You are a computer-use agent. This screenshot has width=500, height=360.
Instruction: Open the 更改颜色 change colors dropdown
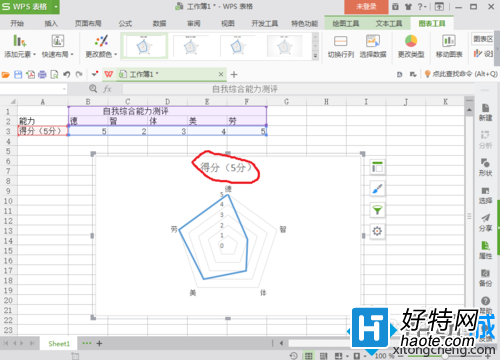(101, 46)
